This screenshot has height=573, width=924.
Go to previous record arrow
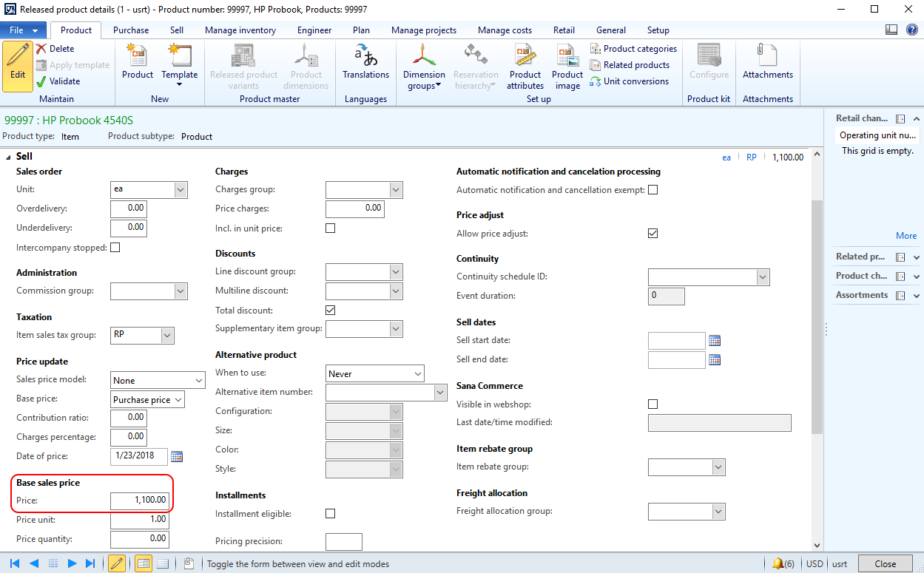(33, 563)
